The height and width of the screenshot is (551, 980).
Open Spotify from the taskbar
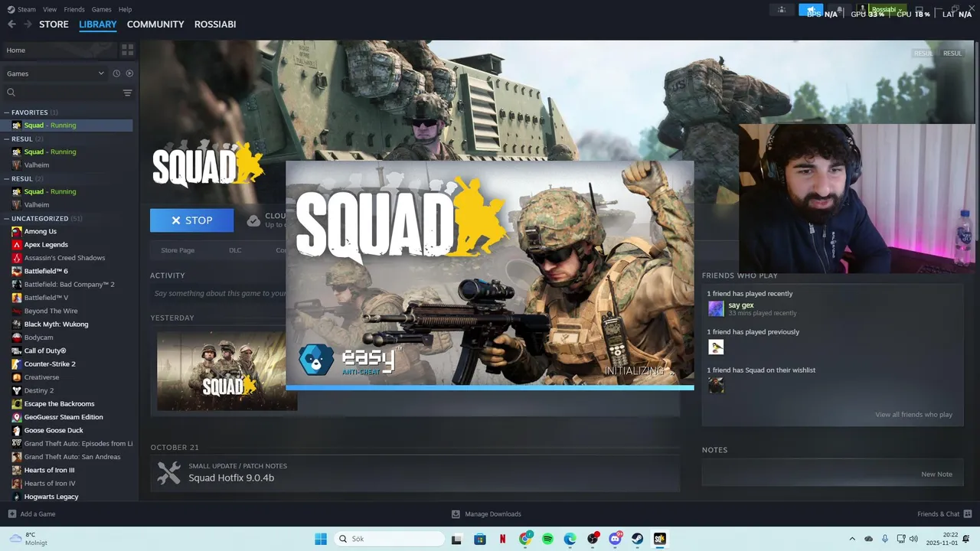tap(547, 539)
